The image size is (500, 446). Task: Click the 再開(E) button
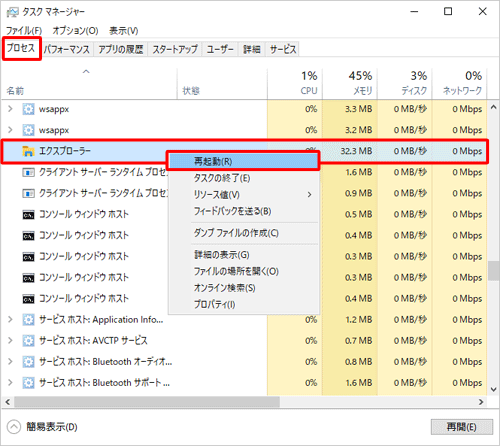[462, 427]
